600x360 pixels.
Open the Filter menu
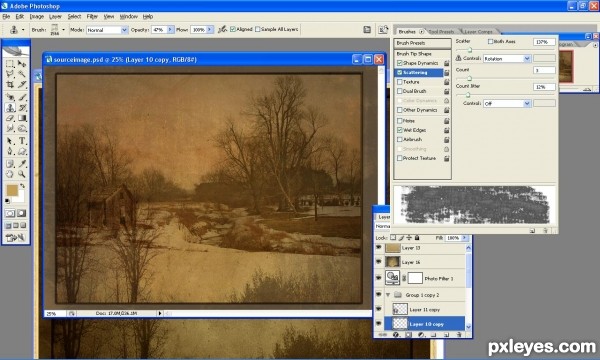tap(92, 16)
